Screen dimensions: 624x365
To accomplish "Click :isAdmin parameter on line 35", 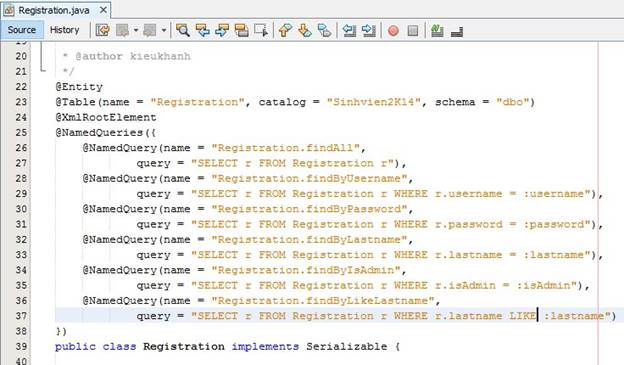I will pyautogui.click(x=543, y=285).
